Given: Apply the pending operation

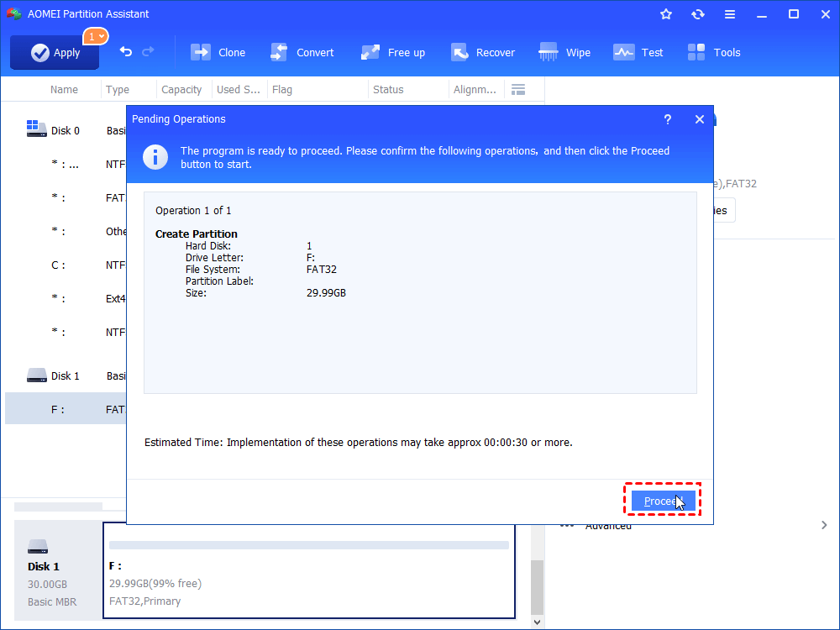Looking at the screenshot, I should [x=54, y=52].
